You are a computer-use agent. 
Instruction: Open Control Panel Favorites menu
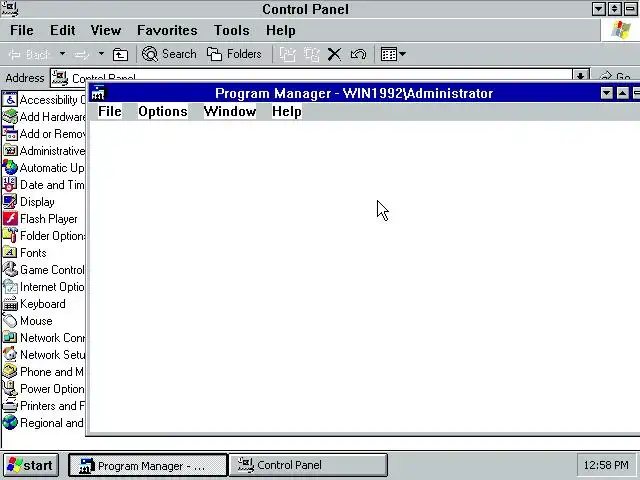[167, 30]
